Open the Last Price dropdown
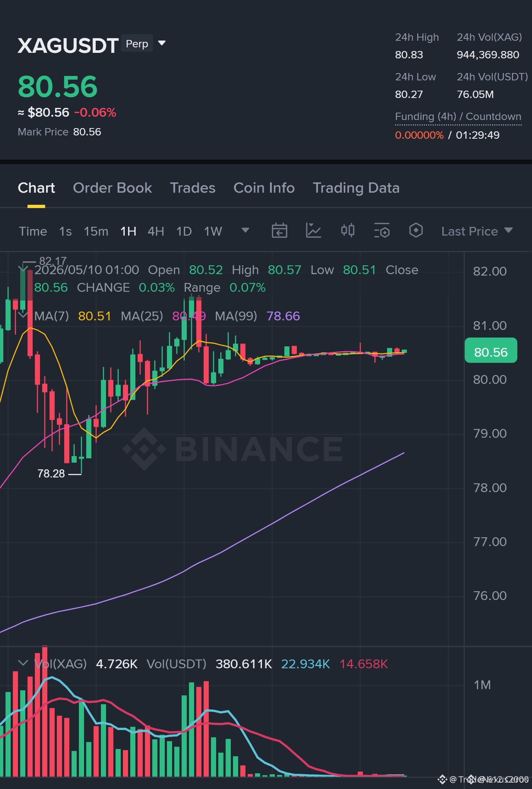532x789 pixels. pos(477,231)
